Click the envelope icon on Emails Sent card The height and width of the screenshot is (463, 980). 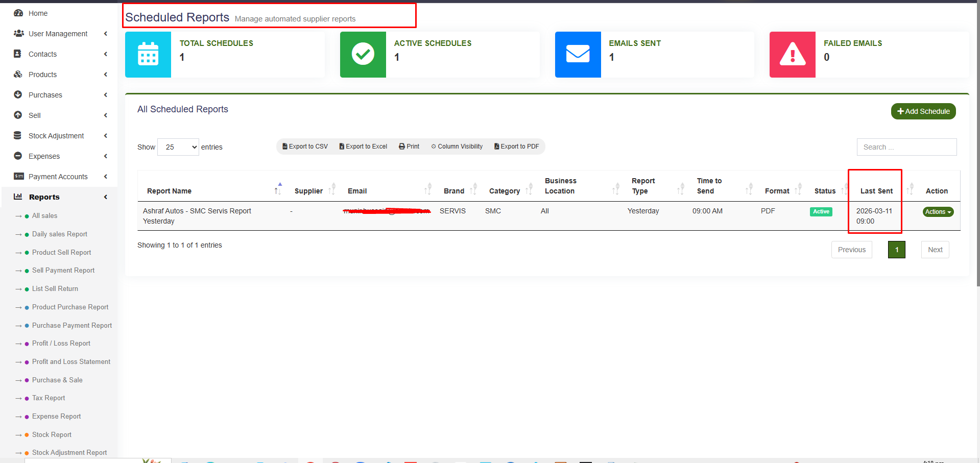coord(578,55)
